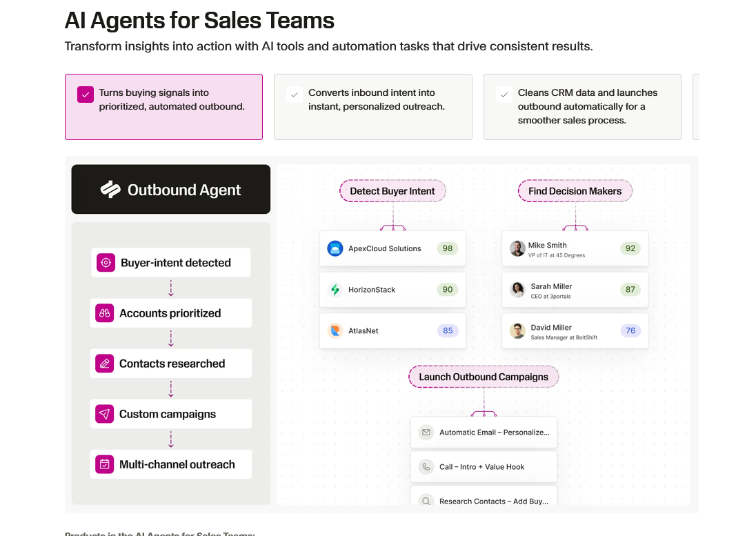Image resolution: width=756 pixels, height=536 pixels.
Task: Click the Contacts researched pencil icon
Action: tap(105, 364)
